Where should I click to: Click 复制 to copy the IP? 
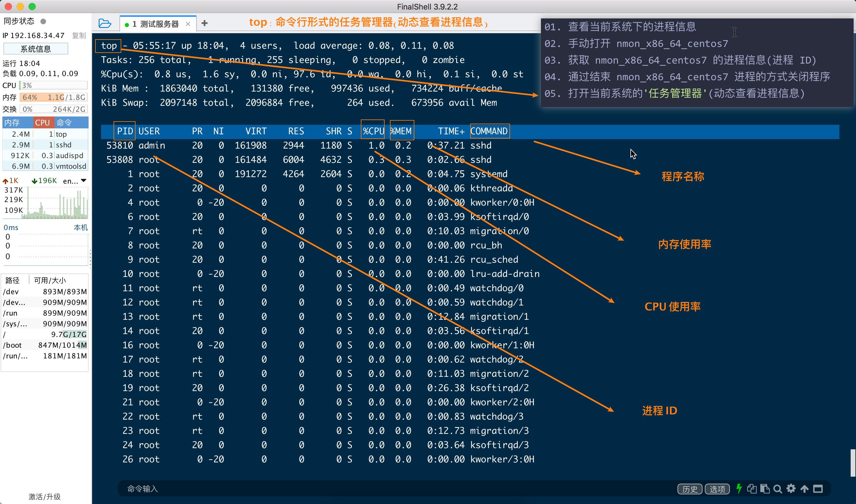point(79,36)
